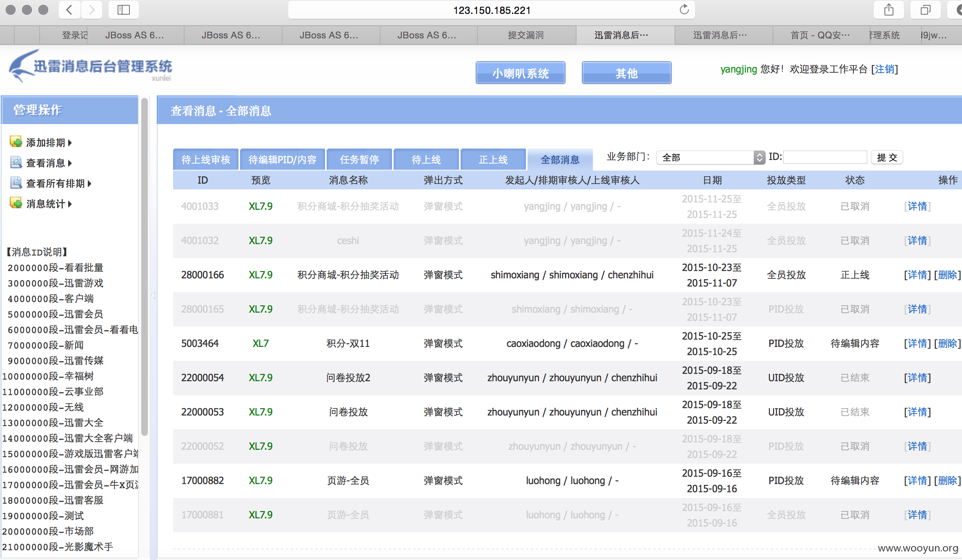Click the 积分-双11 message name
The image size is (962, 560).
(x=348, y=343)
